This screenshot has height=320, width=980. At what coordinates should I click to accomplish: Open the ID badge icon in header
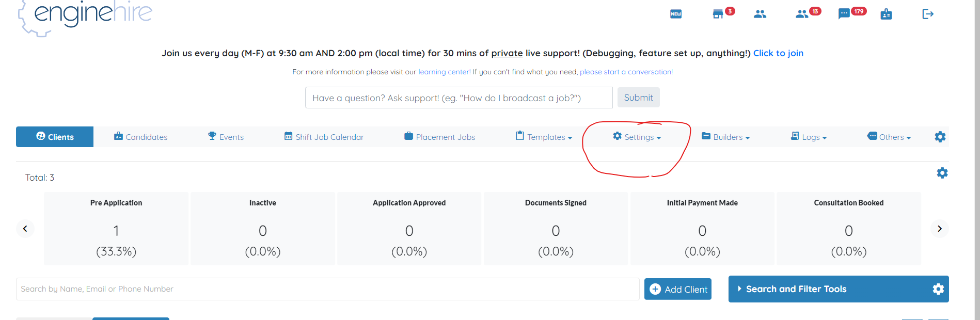point(886,14)
